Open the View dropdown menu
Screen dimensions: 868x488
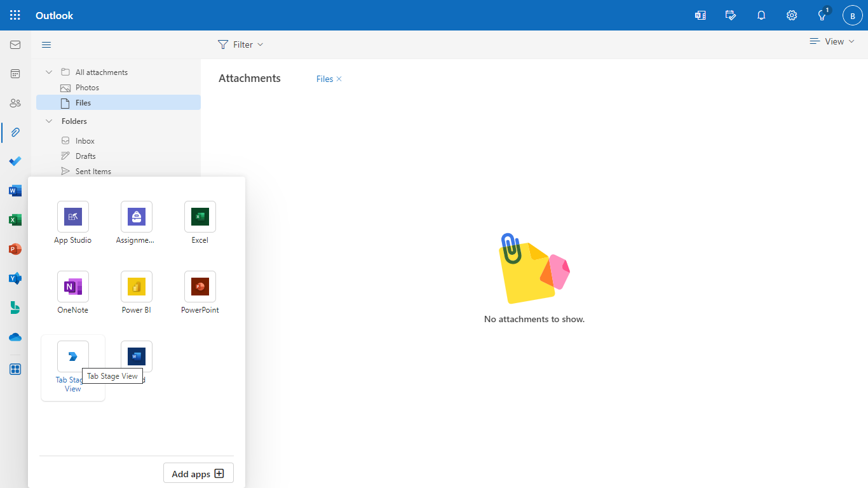point(832,41)
